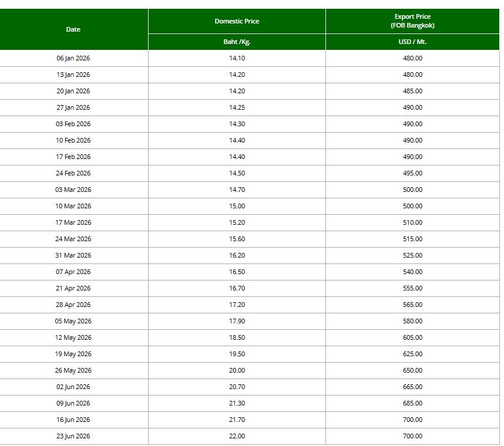The height and width of the screenshot is (446, 504).
Task: Select the 485.00 export price cell
Action: tap(412, 91)
